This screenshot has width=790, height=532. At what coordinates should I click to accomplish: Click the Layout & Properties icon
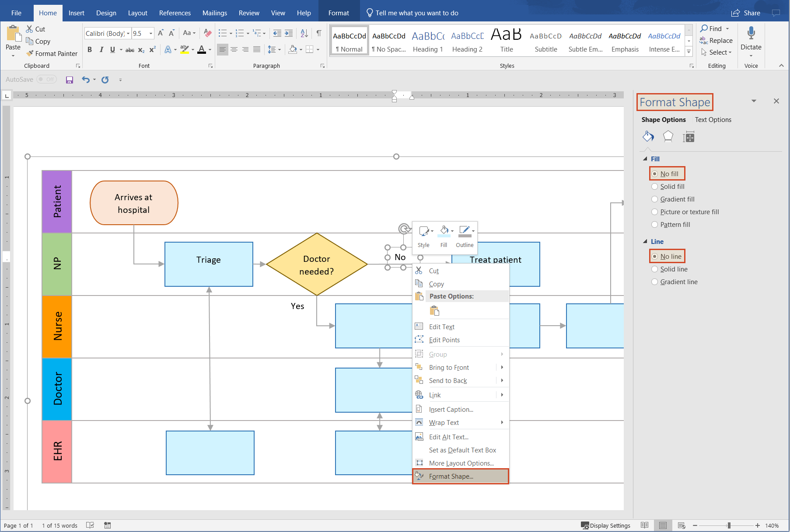click(x=688, y=136)
